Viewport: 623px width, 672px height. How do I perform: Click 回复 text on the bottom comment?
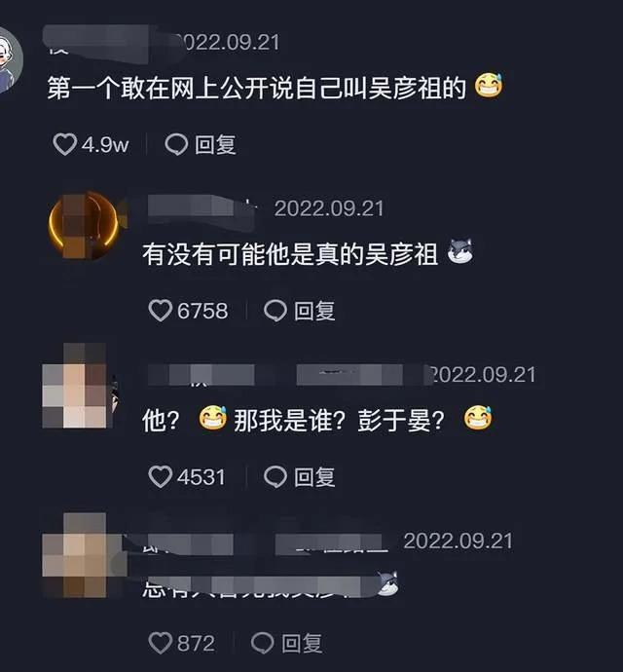[302, 644]
